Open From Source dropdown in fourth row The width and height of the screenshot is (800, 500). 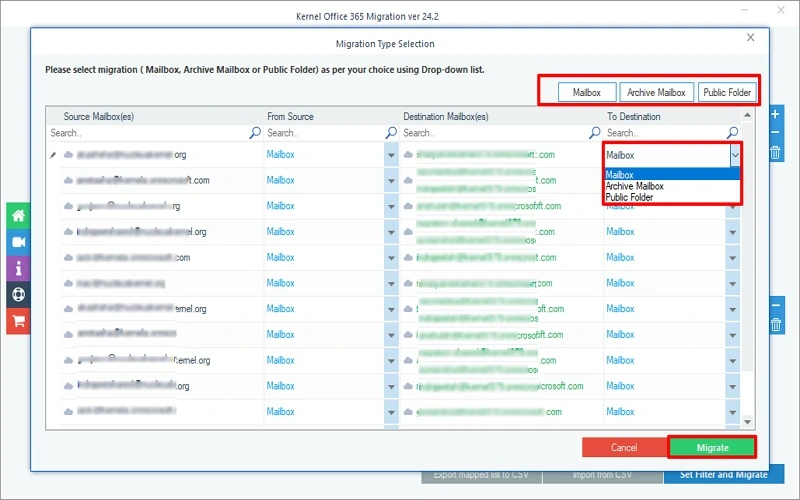point(391,232)
